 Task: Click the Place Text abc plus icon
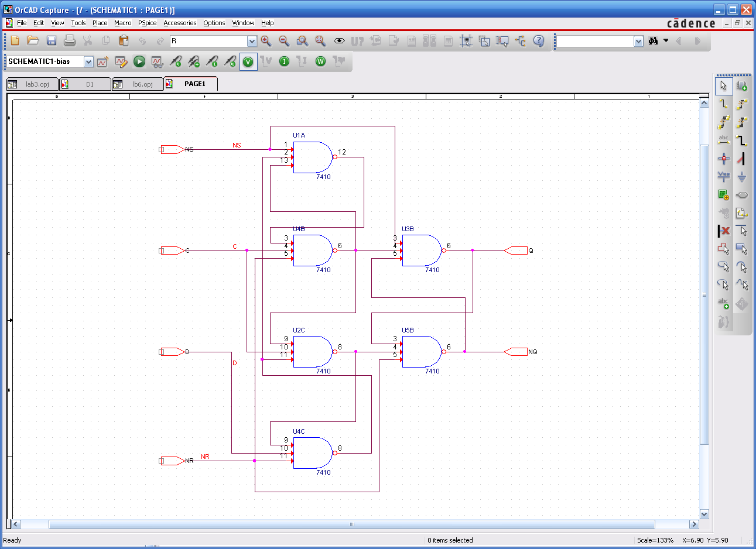point(724,303)
